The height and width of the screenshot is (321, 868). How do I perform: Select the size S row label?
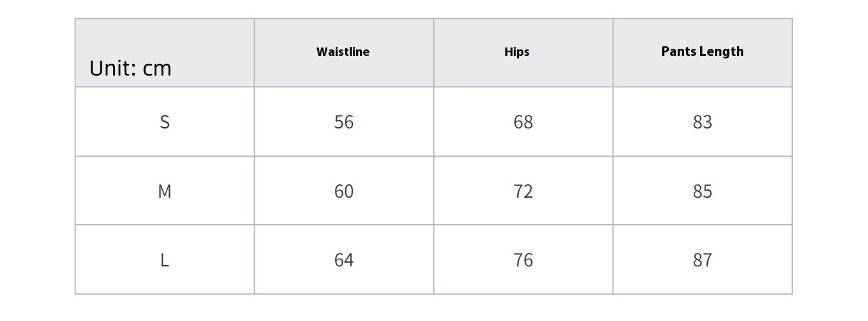click(165, 122)
